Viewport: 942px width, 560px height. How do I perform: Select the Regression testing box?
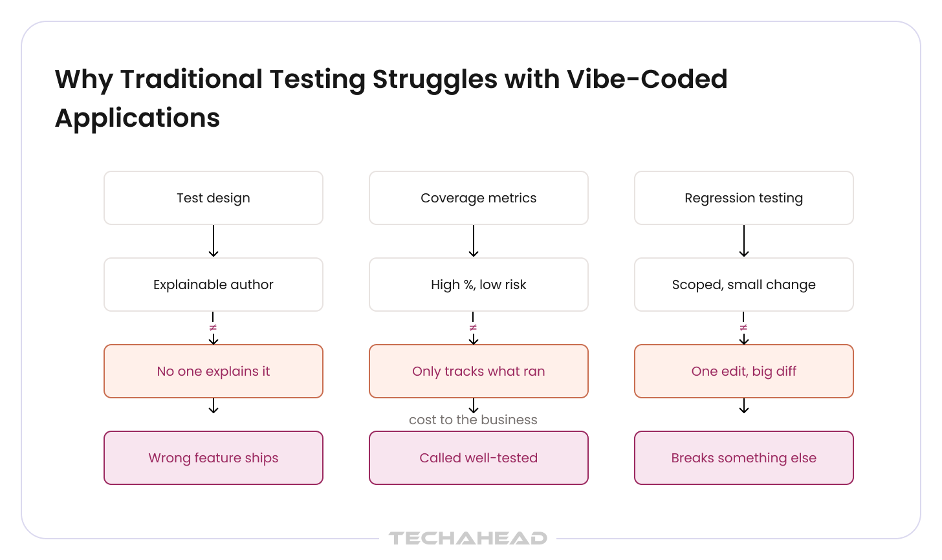pos(744,198)
